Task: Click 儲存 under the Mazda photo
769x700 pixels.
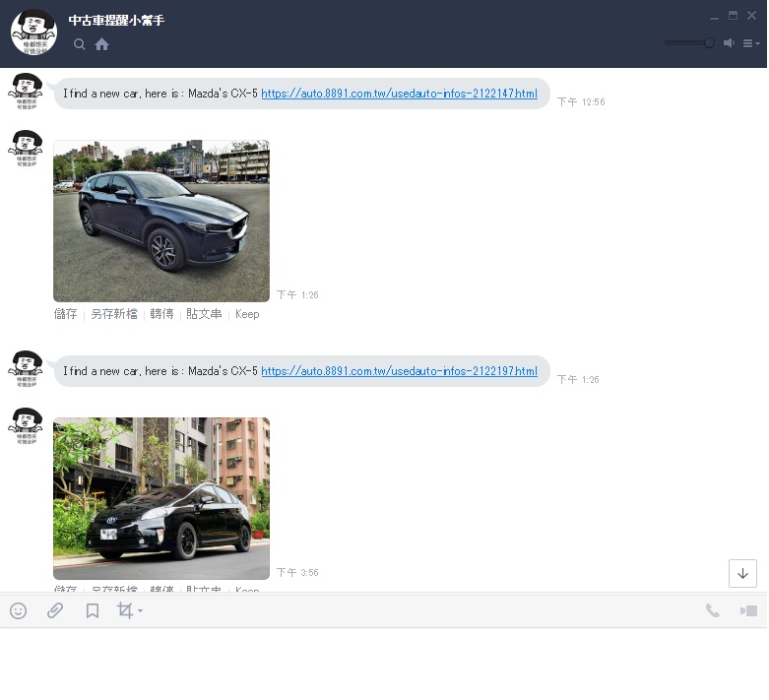Action: (66, 314)
